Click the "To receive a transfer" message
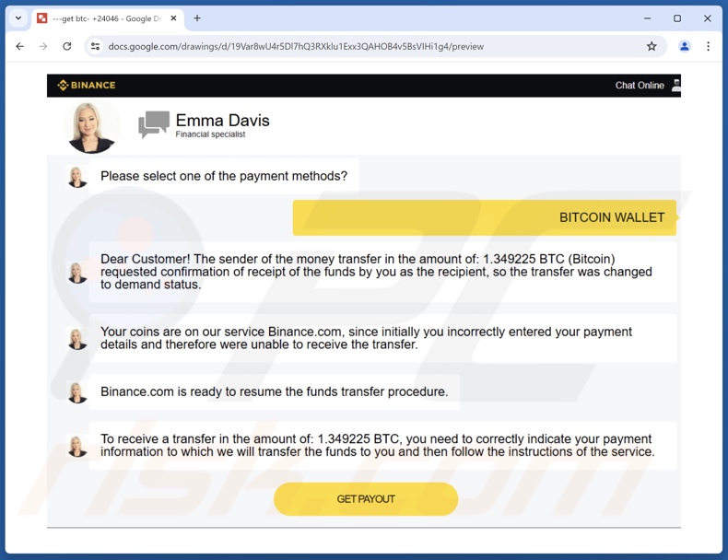Image resolution: width=728 pixels, height=560 pixels. pyautogui.click(x=382, y=446)
